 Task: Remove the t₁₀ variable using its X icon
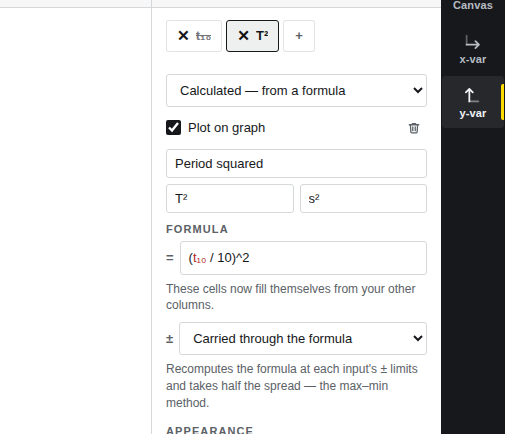[x=183, y=36]
